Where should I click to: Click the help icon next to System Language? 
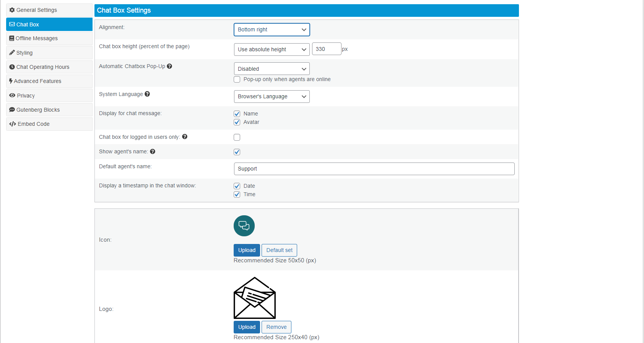(x=147, y=94)
